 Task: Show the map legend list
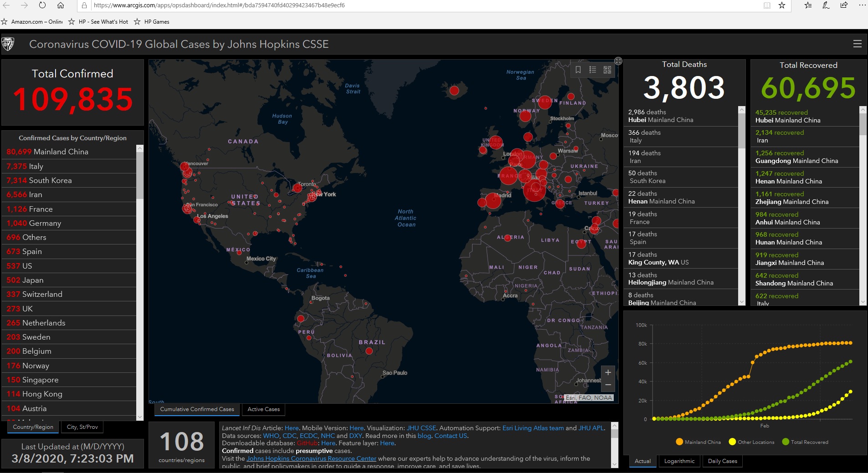point(592,70)
